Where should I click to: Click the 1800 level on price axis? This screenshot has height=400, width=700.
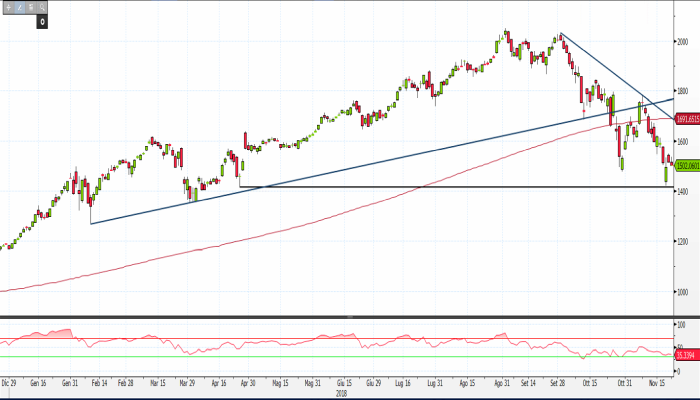pyautogui.click(x=682, y=92)
